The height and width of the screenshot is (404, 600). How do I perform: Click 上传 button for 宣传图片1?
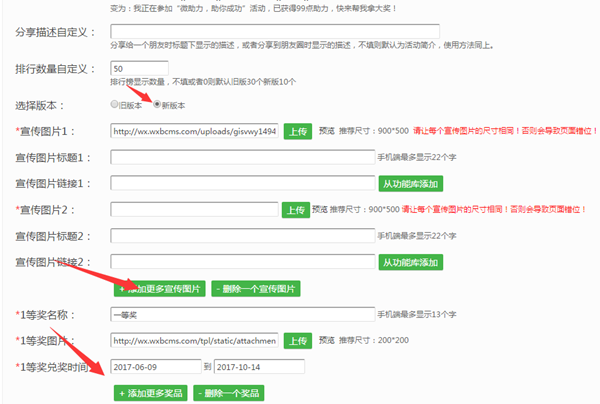[297, 131]
